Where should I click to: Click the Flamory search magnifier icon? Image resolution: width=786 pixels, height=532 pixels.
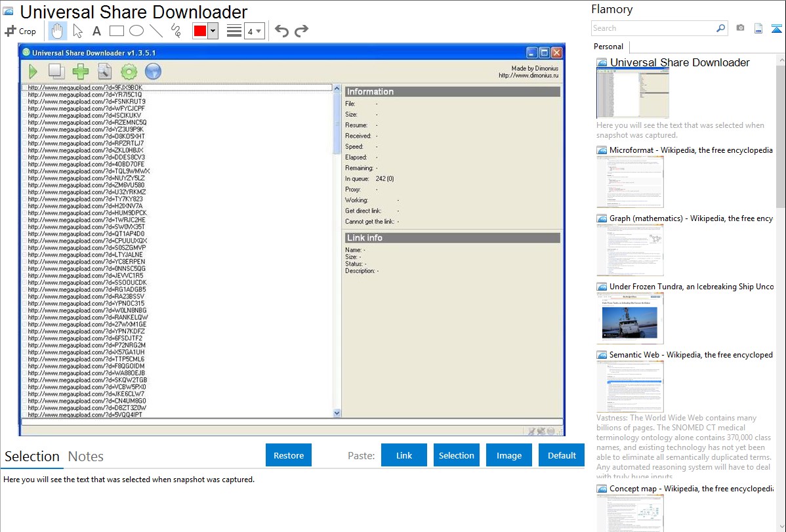pyautogui.click(x=720, y=28)
